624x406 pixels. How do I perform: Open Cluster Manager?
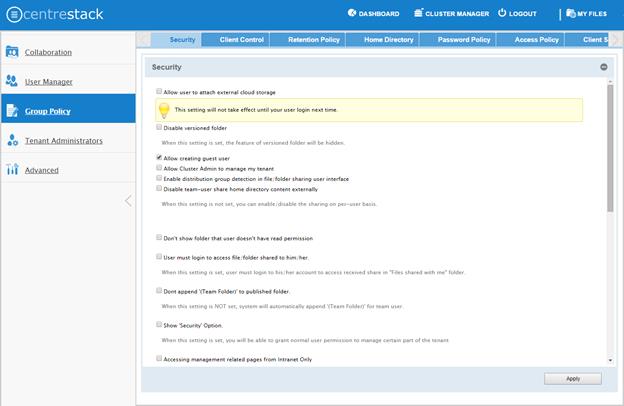(457, 14)
